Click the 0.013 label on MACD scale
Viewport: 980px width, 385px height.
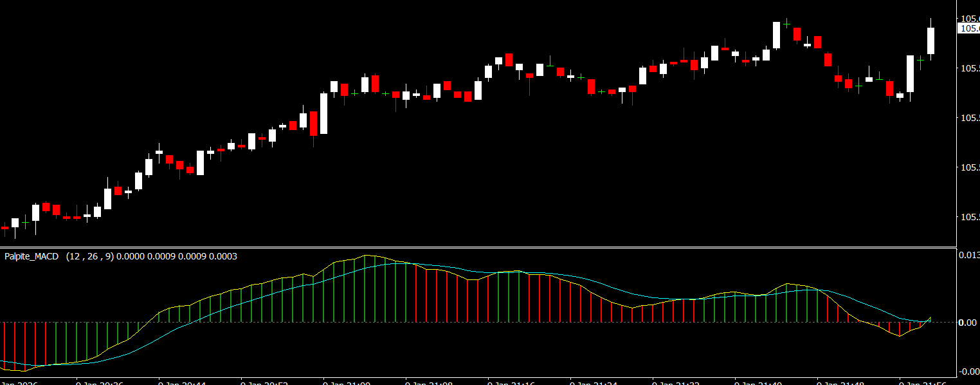tap(968, 256)
